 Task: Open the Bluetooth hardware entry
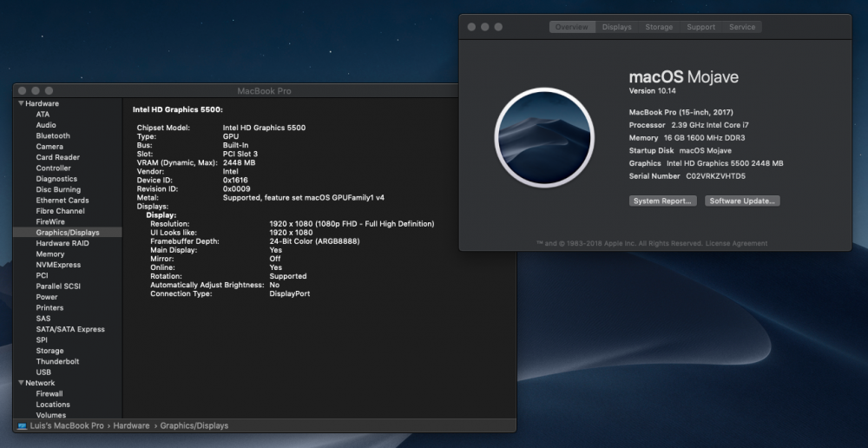pos(53,135)
